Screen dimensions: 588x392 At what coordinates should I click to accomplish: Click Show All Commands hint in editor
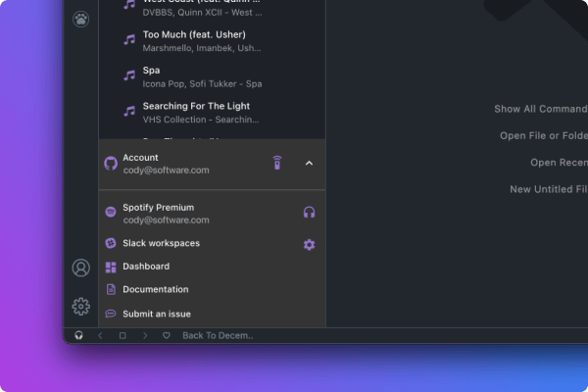(x=541, y=109)
